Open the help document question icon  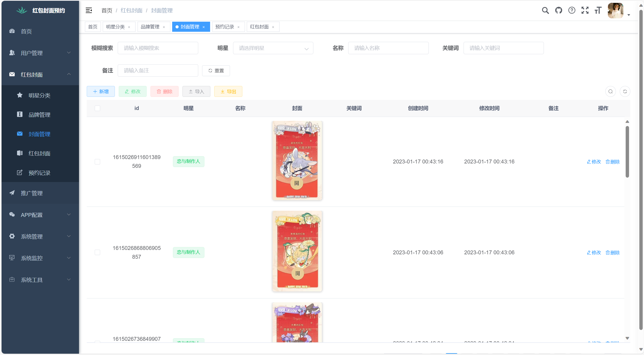(572, 10)
